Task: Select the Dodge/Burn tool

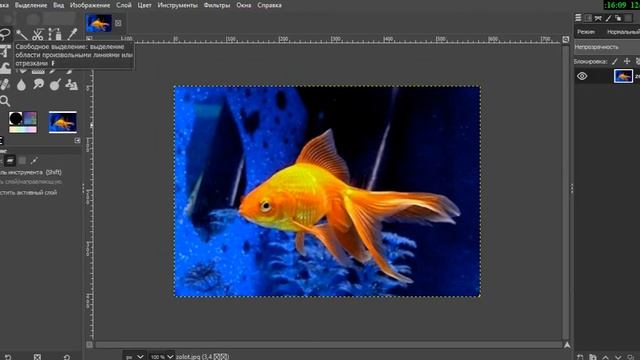Action: click(55, 85)
